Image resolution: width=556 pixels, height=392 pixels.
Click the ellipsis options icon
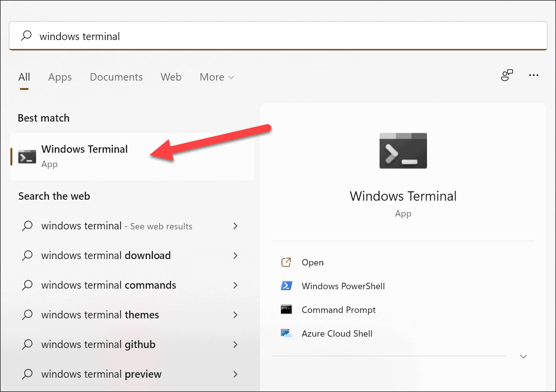point(534,75)
